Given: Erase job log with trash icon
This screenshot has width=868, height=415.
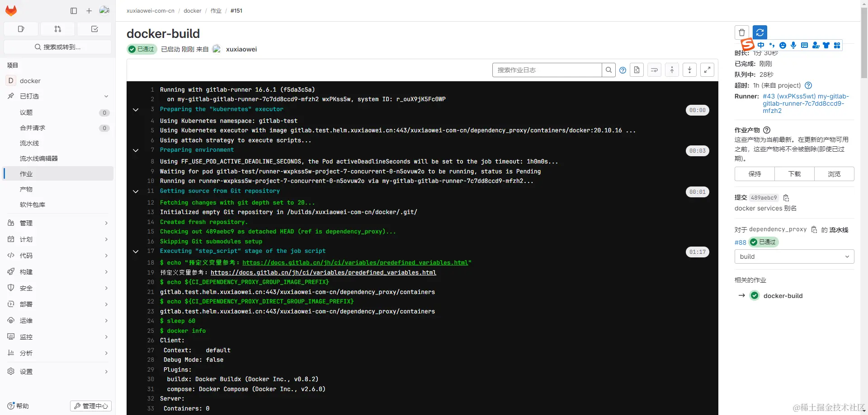Looking at the screenshot, I should (742, 33).
